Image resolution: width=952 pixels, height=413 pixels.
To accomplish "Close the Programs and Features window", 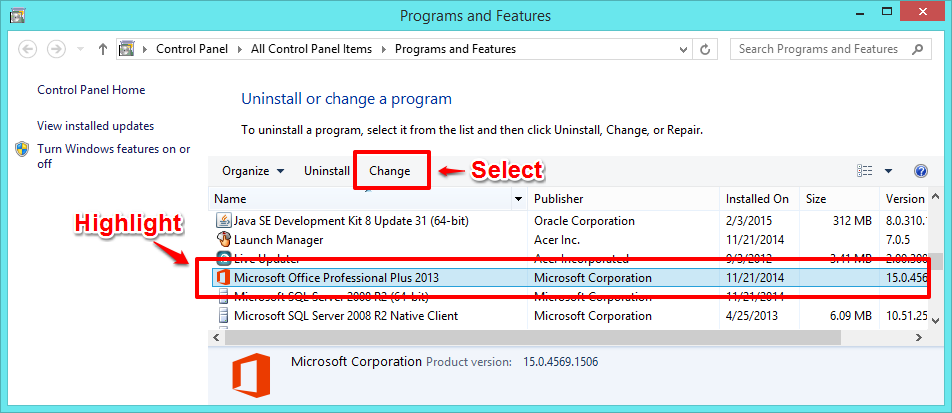I will point(923,12).
